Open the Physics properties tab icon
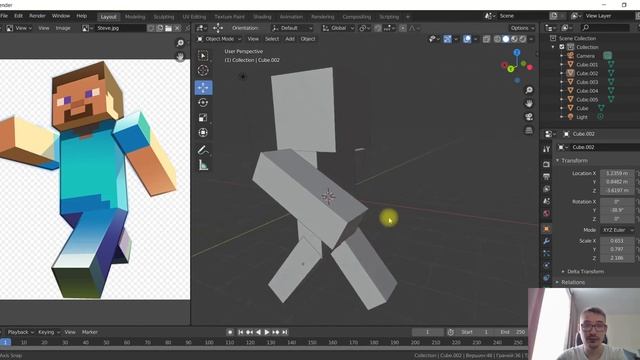The width and height of the screenshot is (640, 360). [x=547, y=266]
